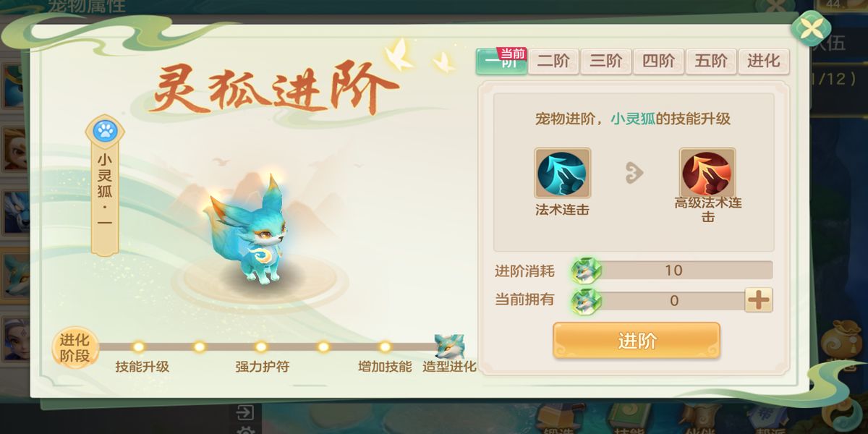Switch to the 二阶 tab
868x434 pixels.
coord(553,61)
